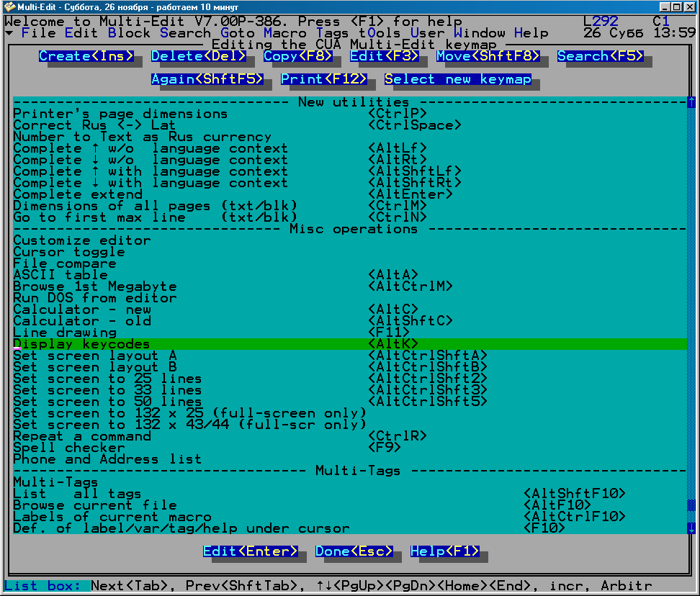
Task: Open the Help menu
Action: (531, 33)
